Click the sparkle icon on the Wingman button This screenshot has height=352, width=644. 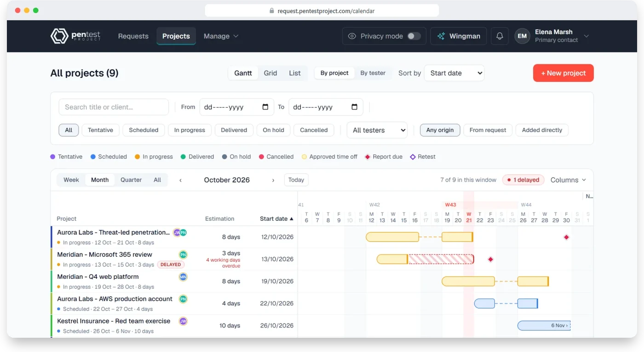441,36
